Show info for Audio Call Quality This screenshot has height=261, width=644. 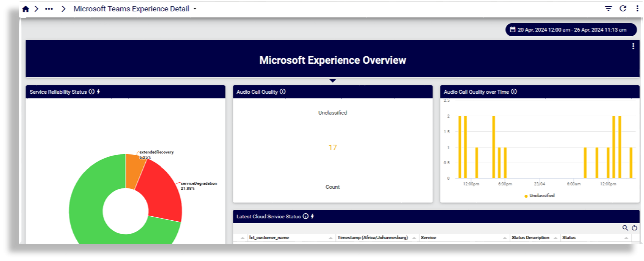(x=283, y=92)
